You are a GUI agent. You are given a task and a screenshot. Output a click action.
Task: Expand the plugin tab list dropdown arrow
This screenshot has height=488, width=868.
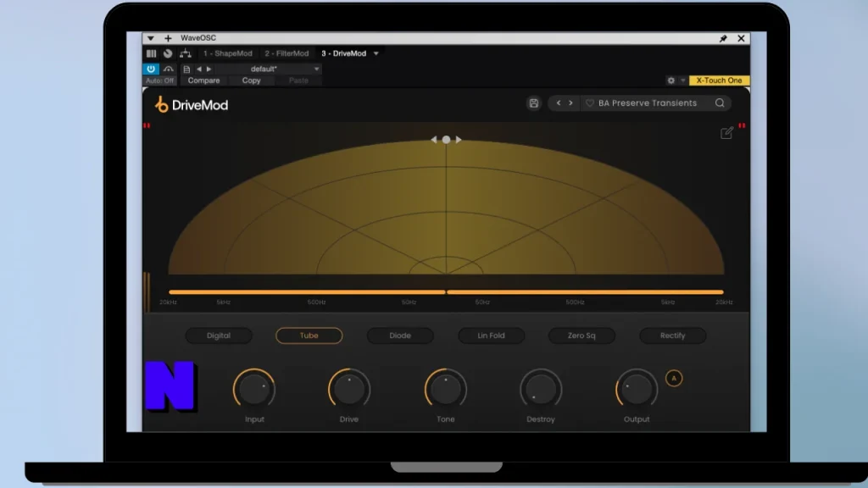376,53
